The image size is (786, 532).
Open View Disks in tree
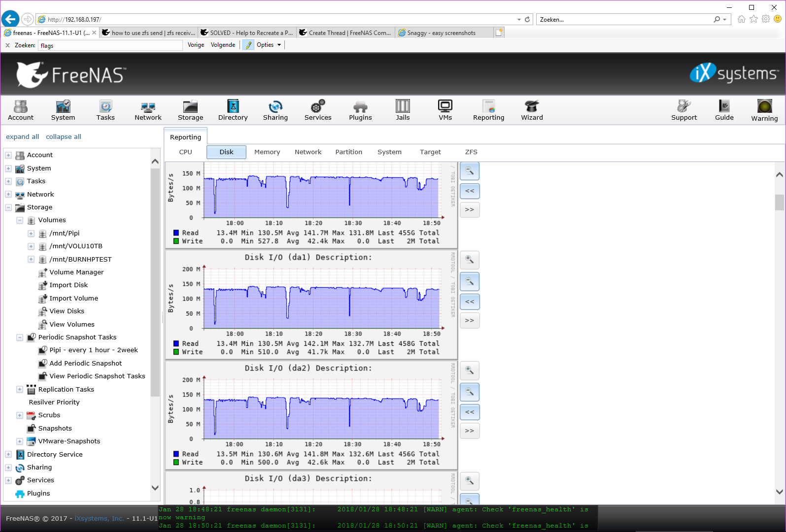coord(67,311)
